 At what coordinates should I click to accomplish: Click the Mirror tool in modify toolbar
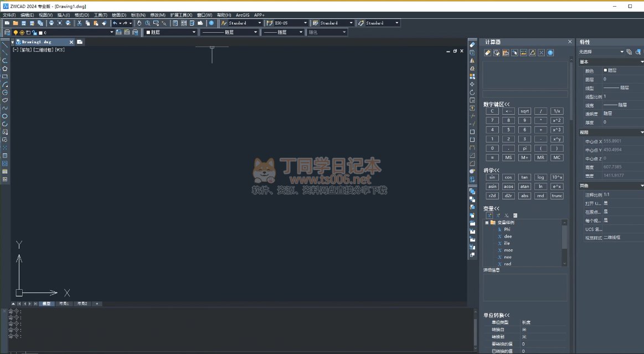pos(472,60)
